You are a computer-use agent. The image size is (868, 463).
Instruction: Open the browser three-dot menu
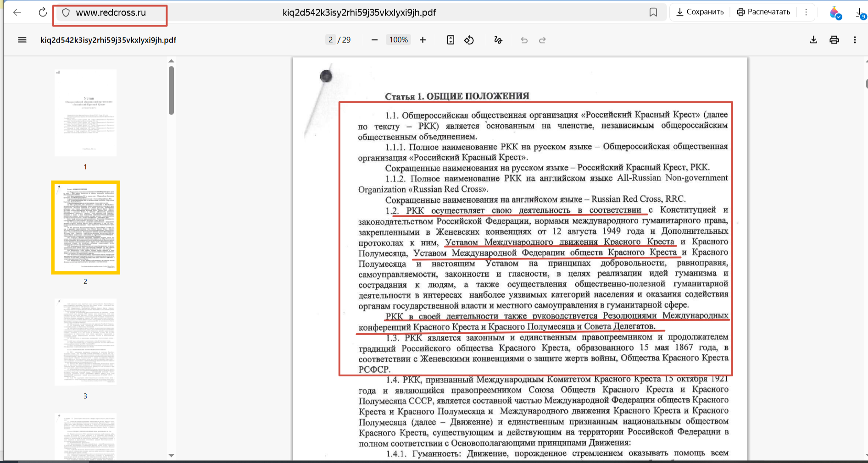pos(806,12)
